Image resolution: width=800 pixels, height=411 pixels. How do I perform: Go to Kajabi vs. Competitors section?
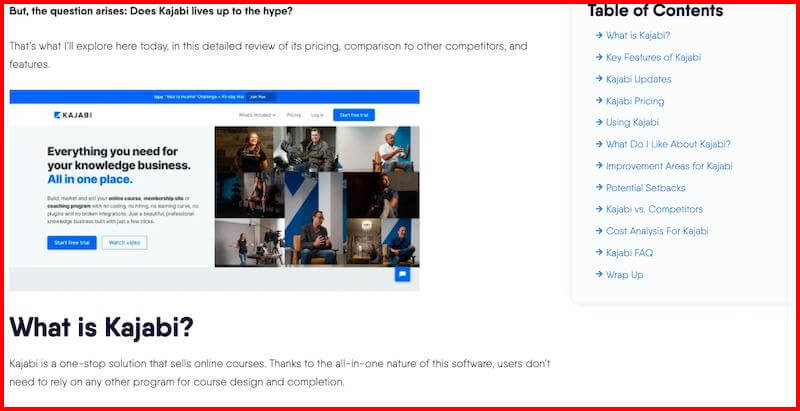coord(654,209)
